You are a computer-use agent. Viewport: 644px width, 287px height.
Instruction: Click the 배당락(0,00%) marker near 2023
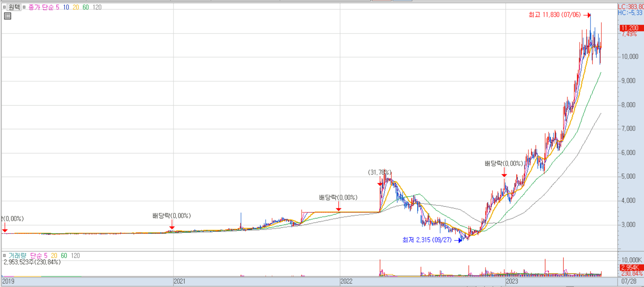[504, 163]
